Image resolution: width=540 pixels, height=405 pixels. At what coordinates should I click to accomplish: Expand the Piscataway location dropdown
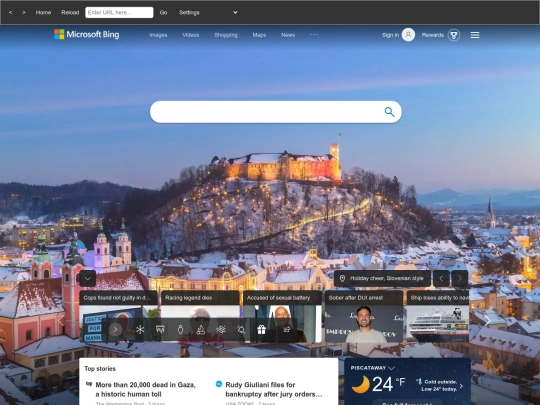(391, 368)
